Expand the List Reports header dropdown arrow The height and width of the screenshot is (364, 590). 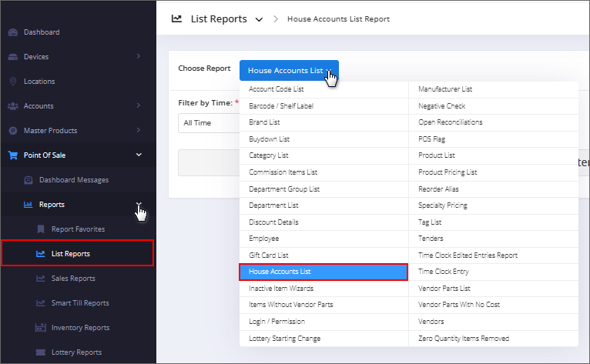[259, 19]
